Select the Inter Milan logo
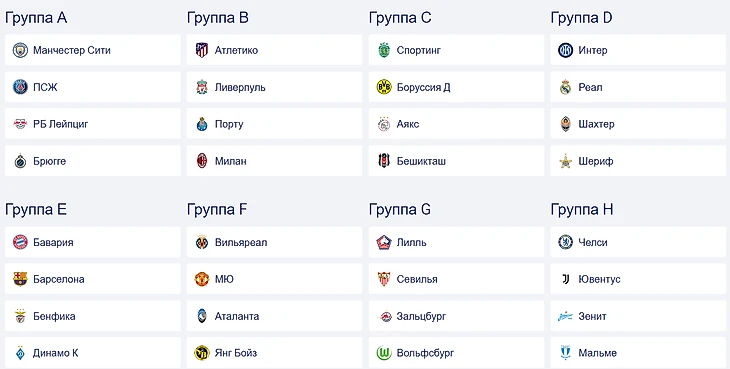This screenshot has width=730, height=369. click(x=566, y=50)
